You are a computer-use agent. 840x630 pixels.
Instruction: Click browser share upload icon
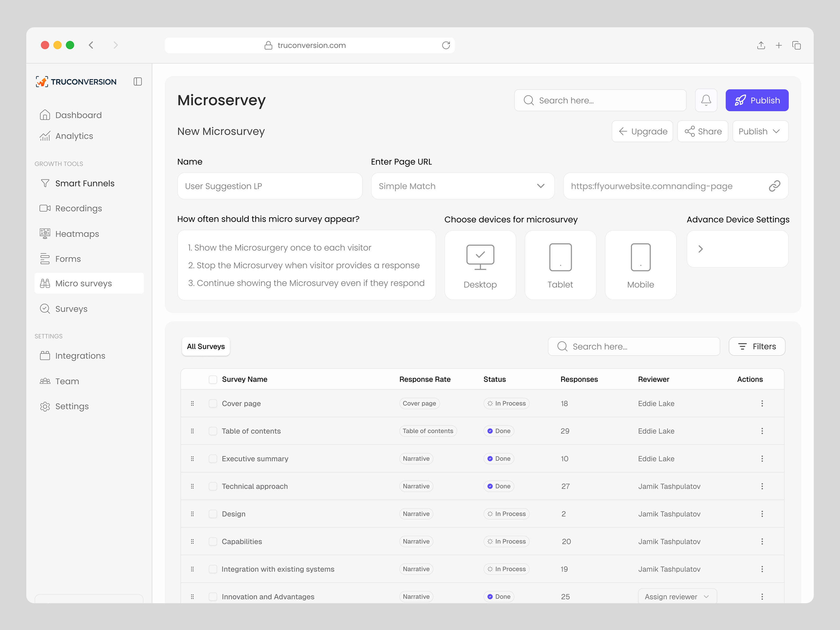point(761,45)
